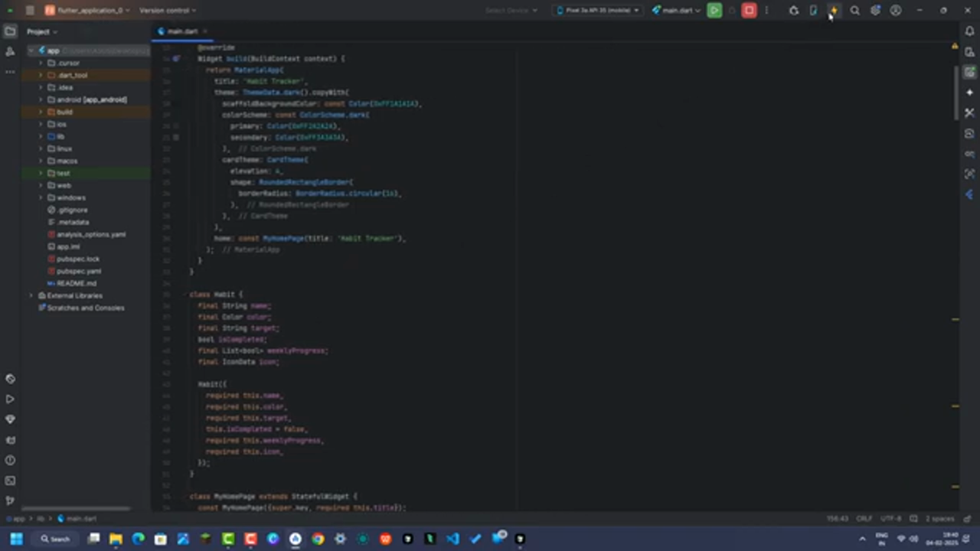980x551 pixels.
Task: Open Visual Studio Code from the taskbar
Action: [452, 539]
